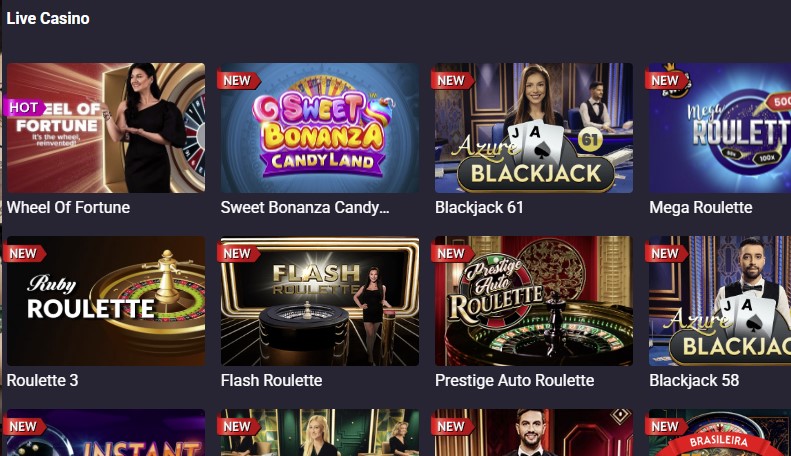Open the Flash Roulette game image

320,301
